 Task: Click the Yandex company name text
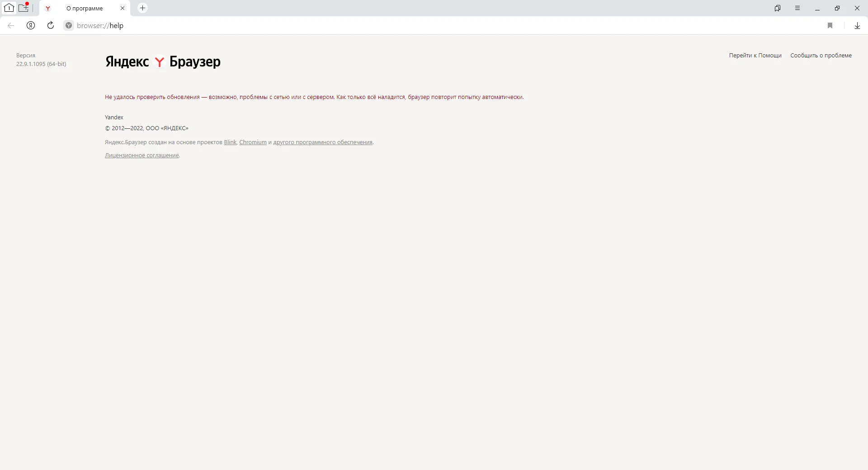[114, 117]
